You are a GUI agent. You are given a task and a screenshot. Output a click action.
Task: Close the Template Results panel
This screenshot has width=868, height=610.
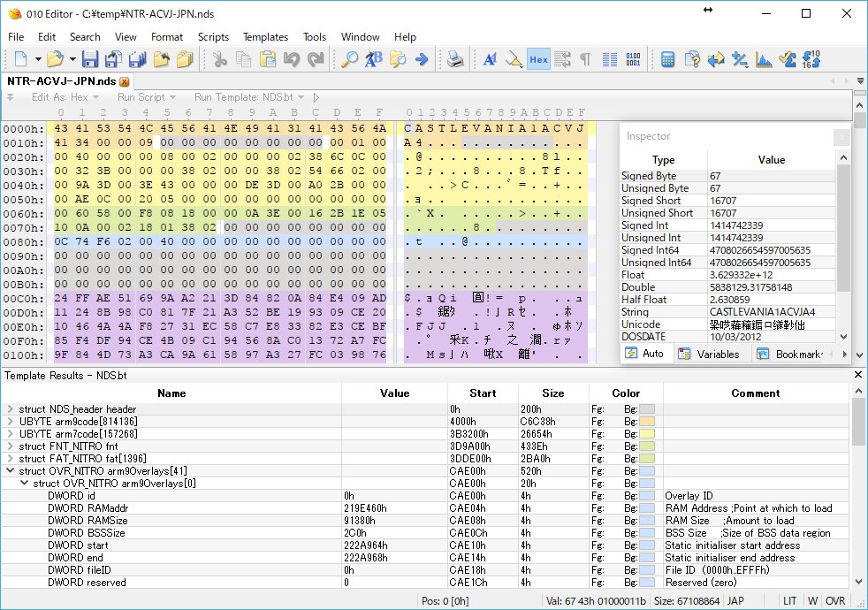(x=858, y=375)
